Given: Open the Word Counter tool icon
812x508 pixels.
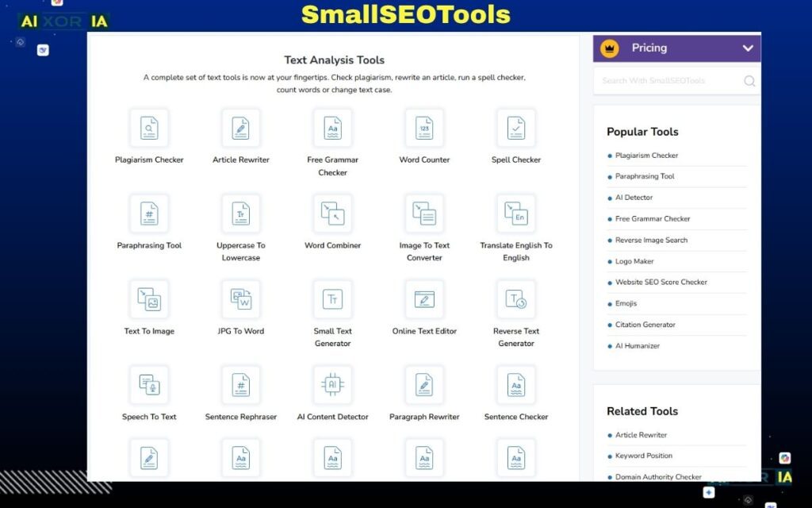Looking at the screenshot, I should (x=424, y=128).
